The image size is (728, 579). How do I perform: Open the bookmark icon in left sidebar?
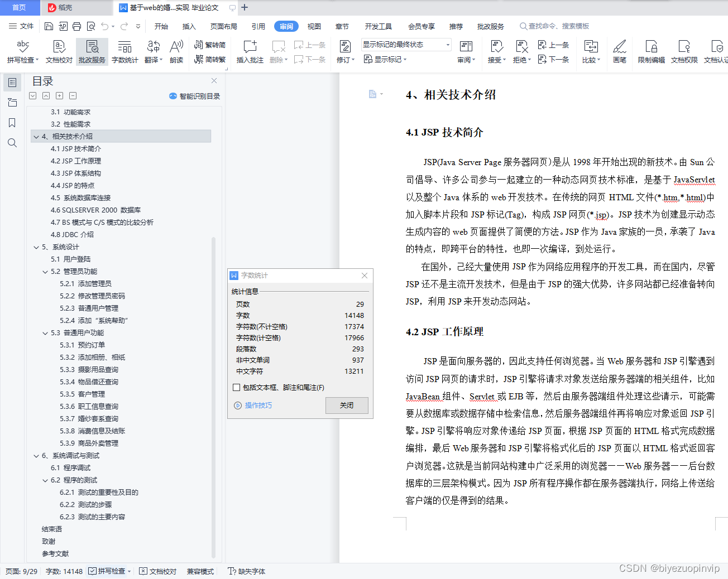[x=12, y=123]
